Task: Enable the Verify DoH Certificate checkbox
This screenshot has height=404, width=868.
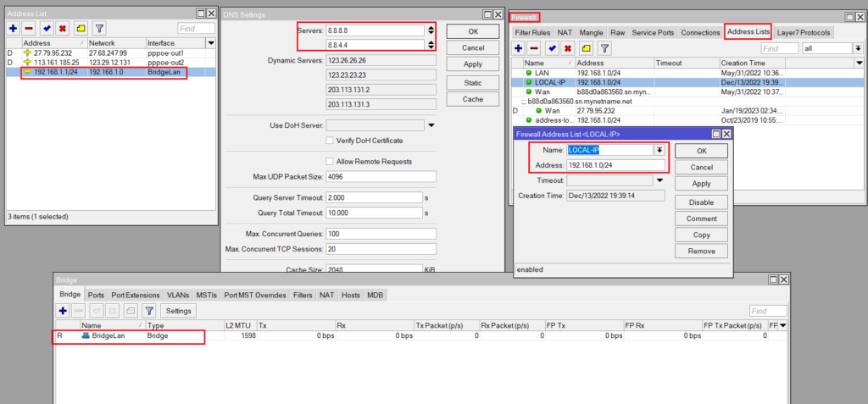Action: tap(330, 141)
